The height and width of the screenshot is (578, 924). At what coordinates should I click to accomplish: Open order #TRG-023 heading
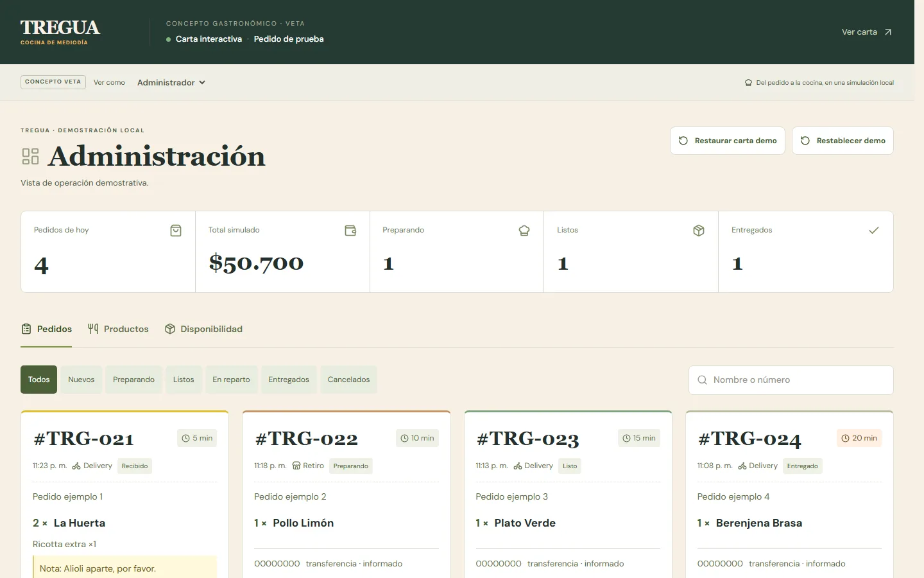pyautogui.click(x=527, y=439)
